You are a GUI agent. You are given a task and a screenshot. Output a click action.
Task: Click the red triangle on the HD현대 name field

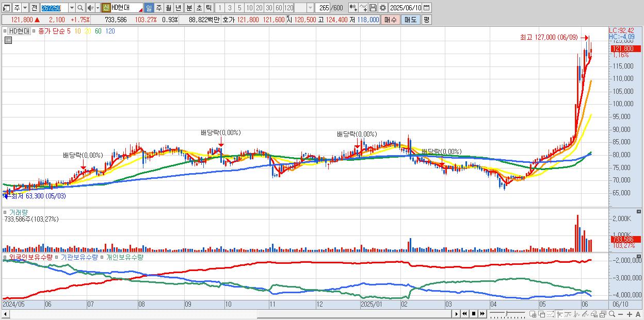coord(140,10)
